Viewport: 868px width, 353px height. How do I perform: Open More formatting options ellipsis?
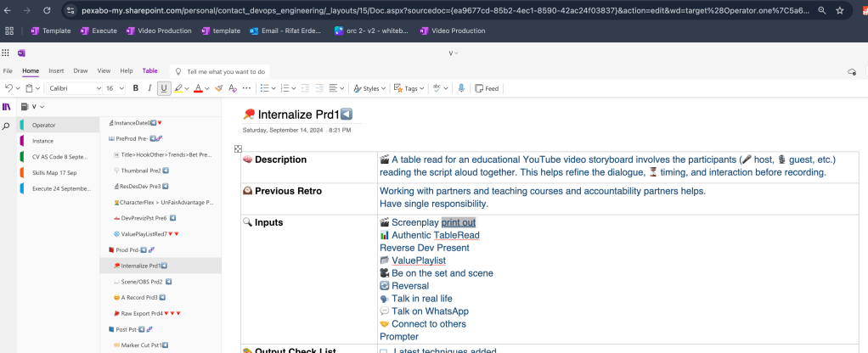pos(247,88)
